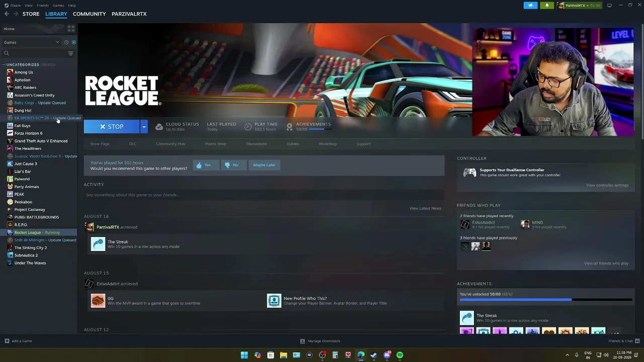The image size is (644, 362).
Task: Select Forza Horizon 6 in the library
Action: point(28,133)
